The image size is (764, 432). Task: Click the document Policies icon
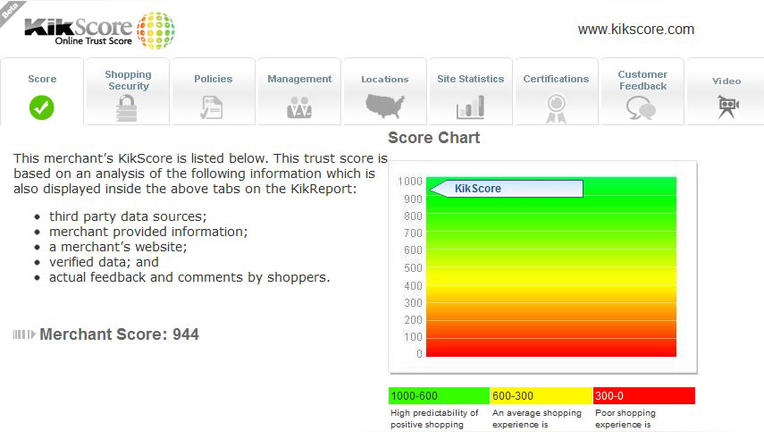pos(212,108)
